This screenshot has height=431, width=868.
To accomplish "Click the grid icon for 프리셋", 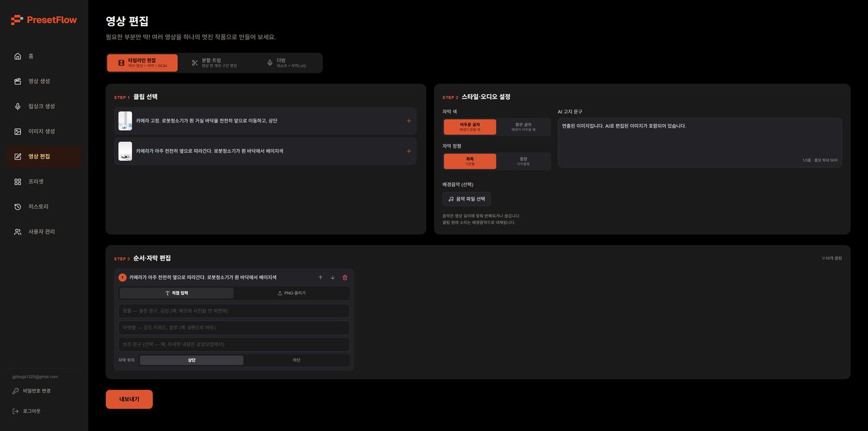I will tap(18, 182).
